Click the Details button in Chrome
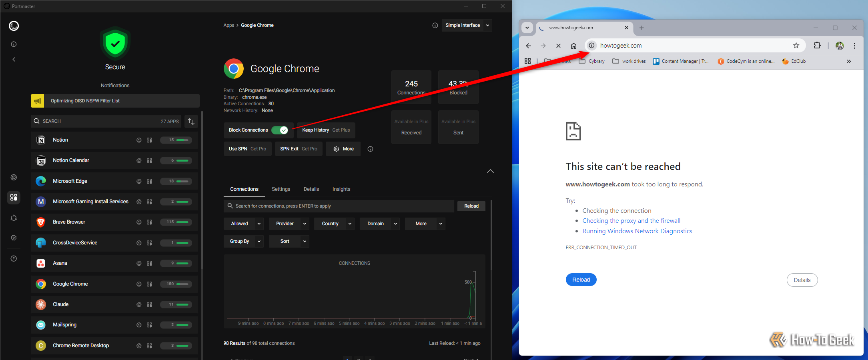 (x=802, y=280)
